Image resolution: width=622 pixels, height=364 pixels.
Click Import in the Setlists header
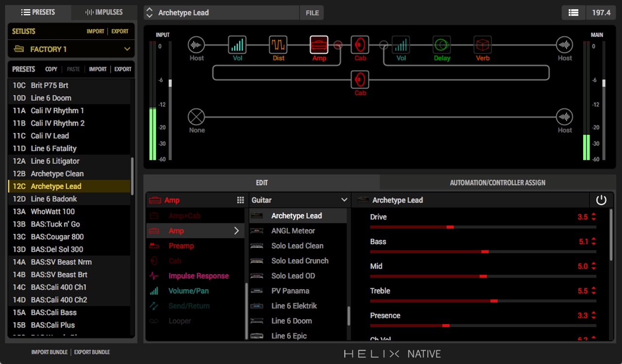pyautogui.click(x=95, y=31)
